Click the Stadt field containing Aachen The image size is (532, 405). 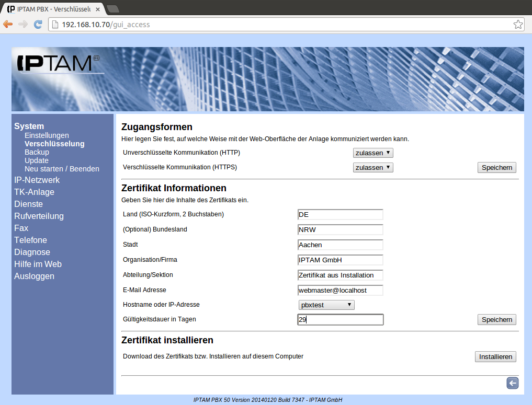[x=340, y=245]
